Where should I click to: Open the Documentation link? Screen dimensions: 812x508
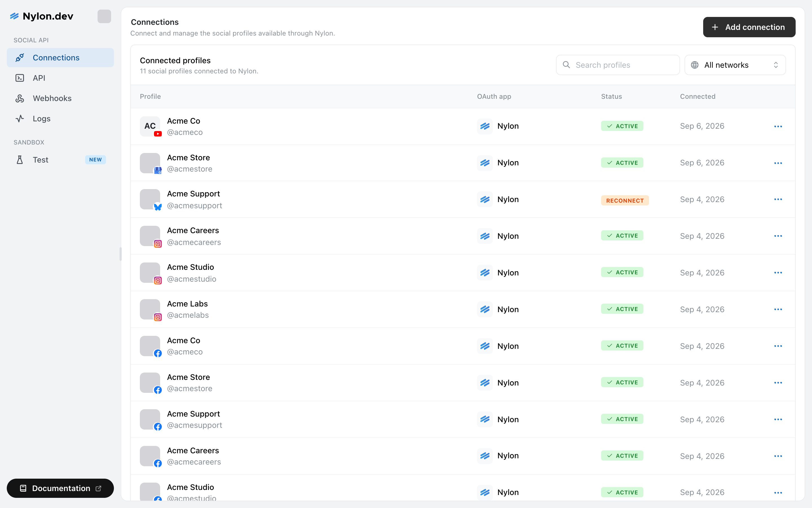(x=60, y=488)
